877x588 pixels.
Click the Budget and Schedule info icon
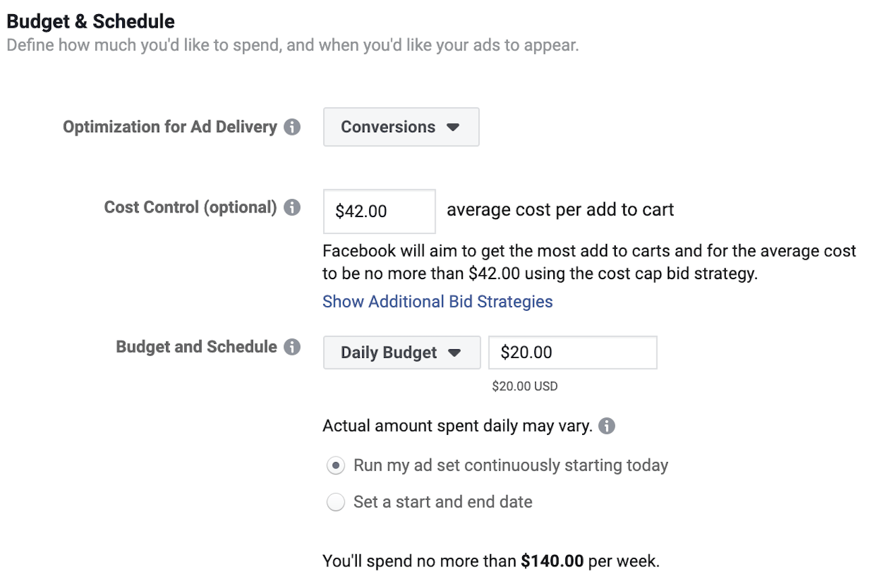click(x=293, y=346)
